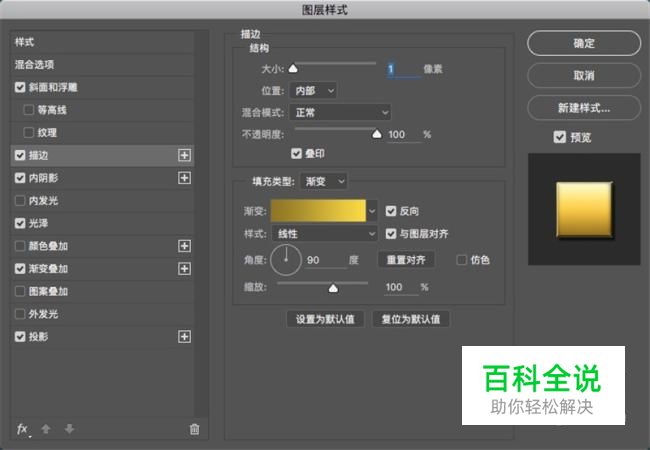Open the 图案叠加 settings row

tap(102, 291)
